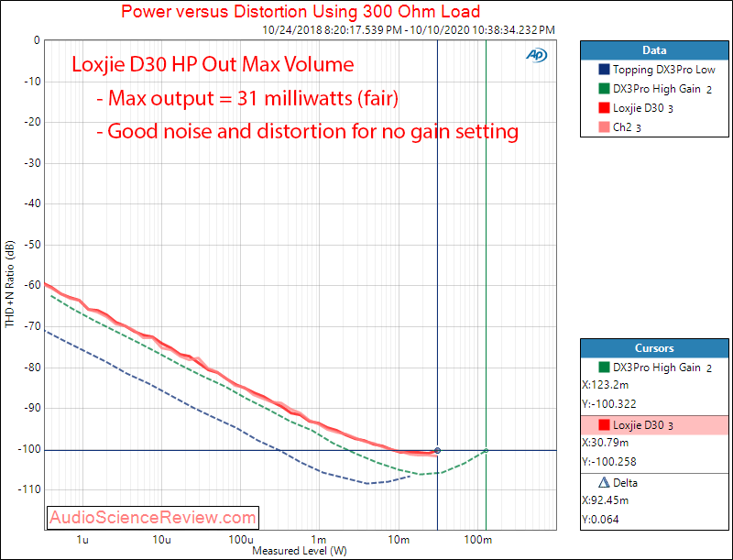Click the '10u' x-axis tick label
This screenshot has height=560, width=733.
click(162, 540)
